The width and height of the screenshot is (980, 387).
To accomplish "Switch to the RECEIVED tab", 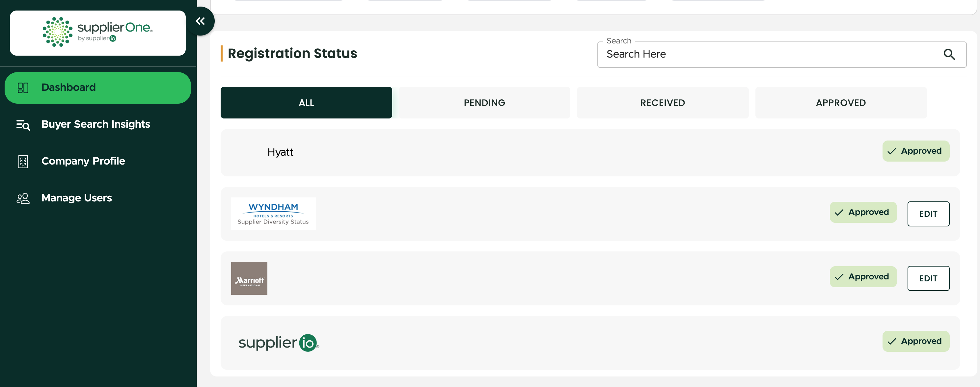I will (662, 103).
